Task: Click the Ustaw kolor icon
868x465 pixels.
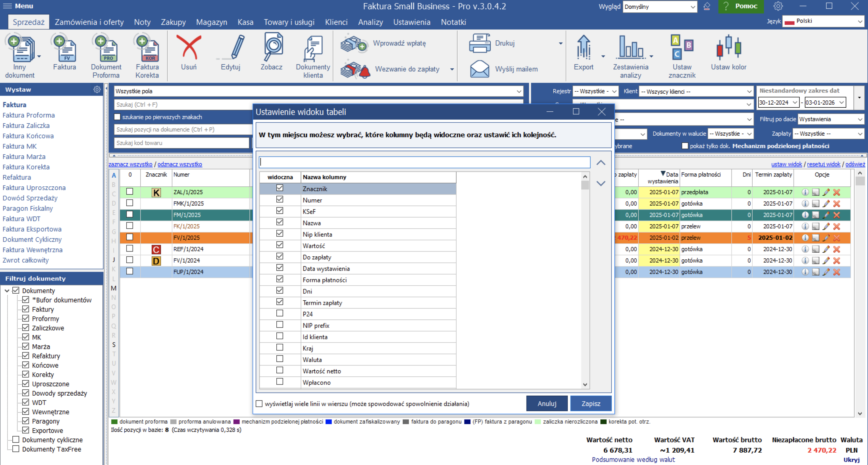Action: click(x=728, y=48)
